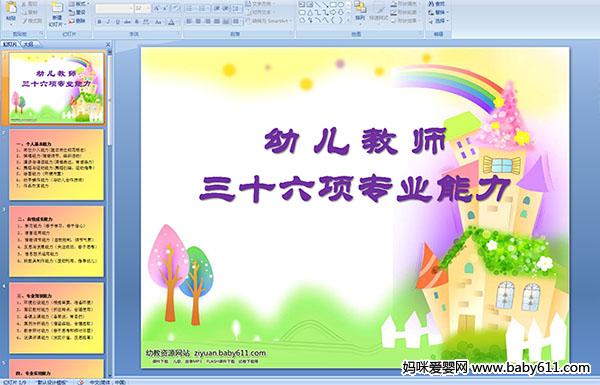Open the Align Text (对齐文本) dropdown
The image size is (600, 385).
260,12
